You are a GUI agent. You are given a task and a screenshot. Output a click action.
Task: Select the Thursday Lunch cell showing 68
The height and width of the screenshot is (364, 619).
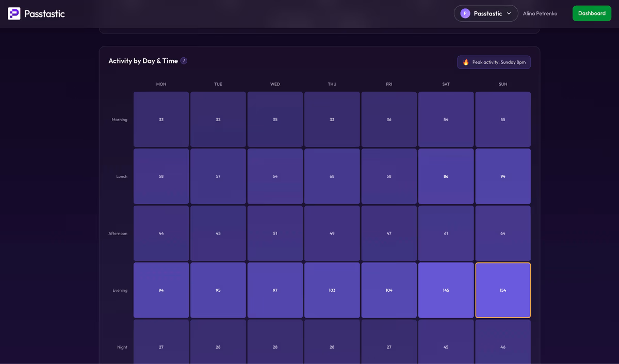point(332,176)
